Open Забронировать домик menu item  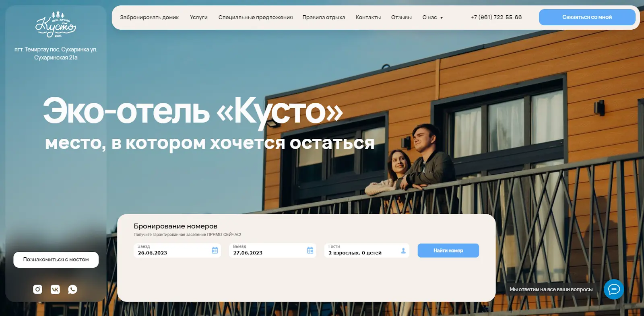(x=149, y=17)
